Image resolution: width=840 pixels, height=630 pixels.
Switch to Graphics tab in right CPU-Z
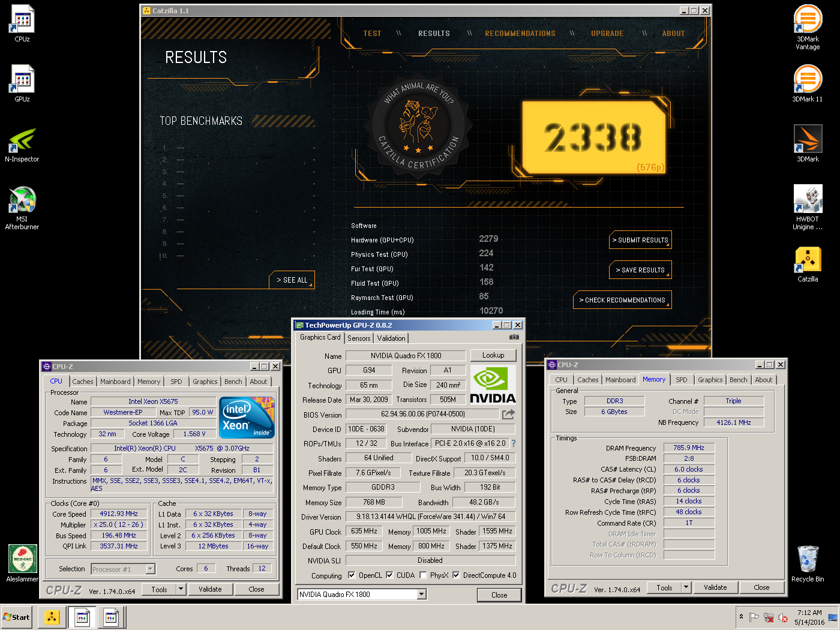point(710,380)
